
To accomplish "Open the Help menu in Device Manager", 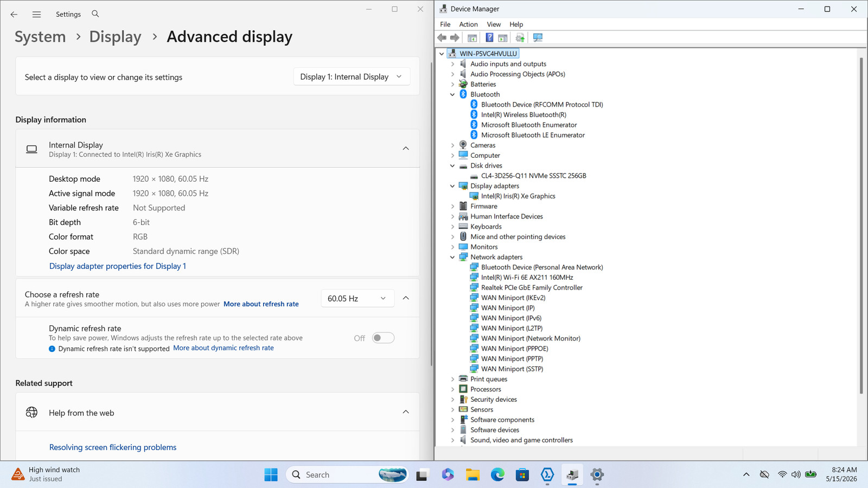I will coord(516,24).
